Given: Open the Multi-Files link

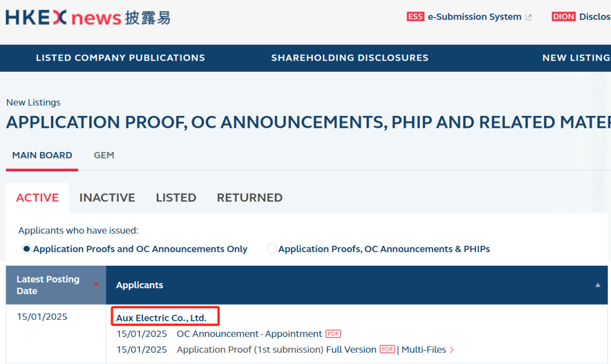Looking at the screenshot, I should point(424,350).
